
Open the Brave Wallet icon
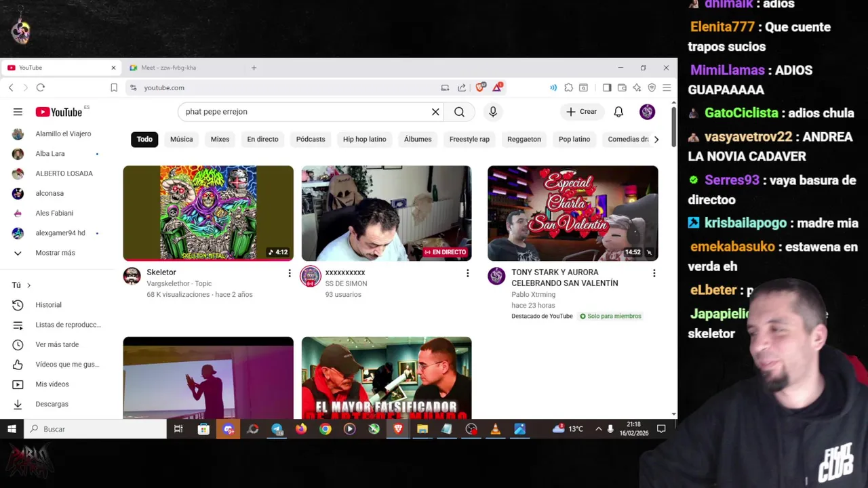[622, 87]
